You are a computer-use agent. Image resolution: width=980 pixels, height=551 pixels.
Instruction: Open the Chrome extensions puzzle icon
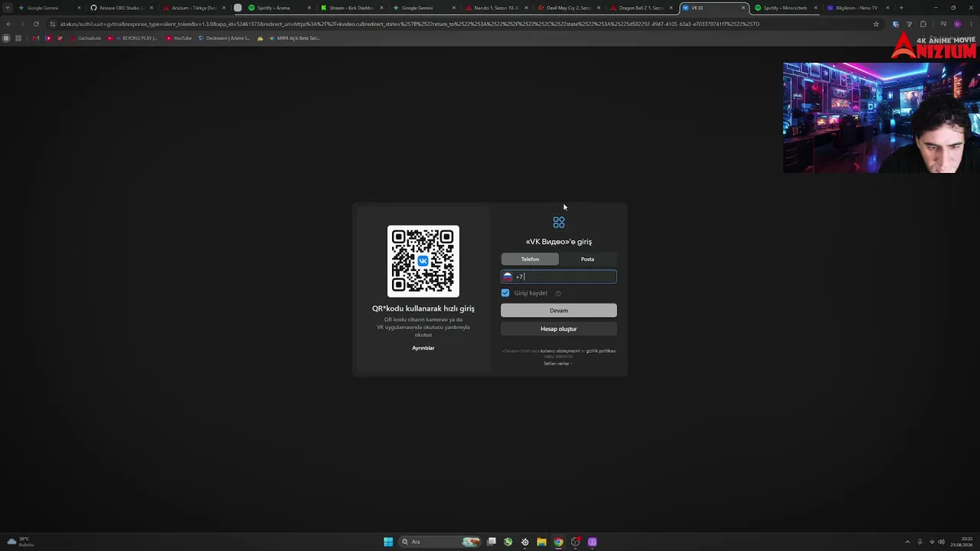click(923, 24)
